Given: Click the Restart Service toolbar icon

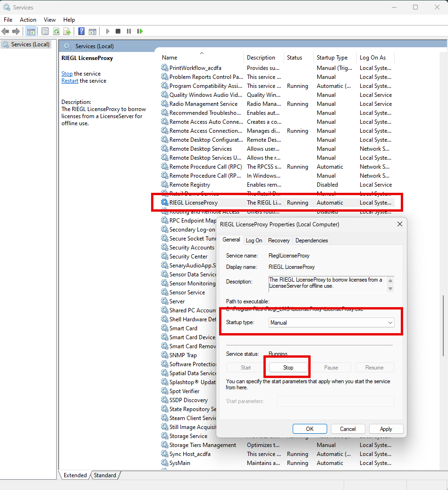Looking at the screenshot, I should [140, 31].
